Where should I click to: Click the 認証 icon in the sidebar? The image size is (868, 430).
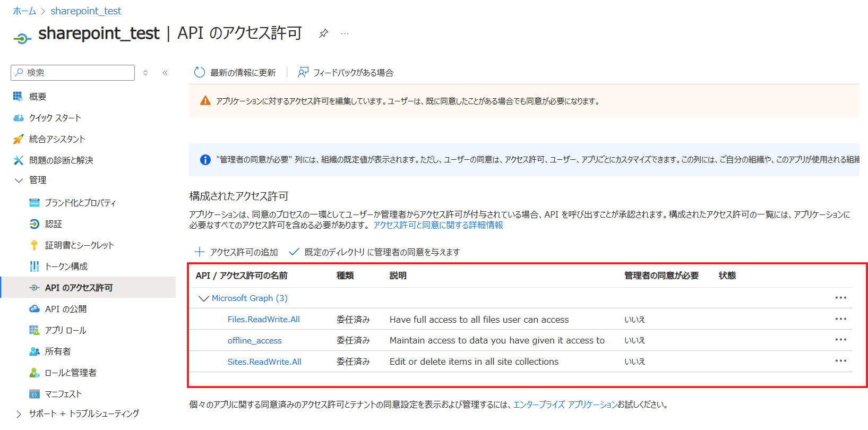35,224
